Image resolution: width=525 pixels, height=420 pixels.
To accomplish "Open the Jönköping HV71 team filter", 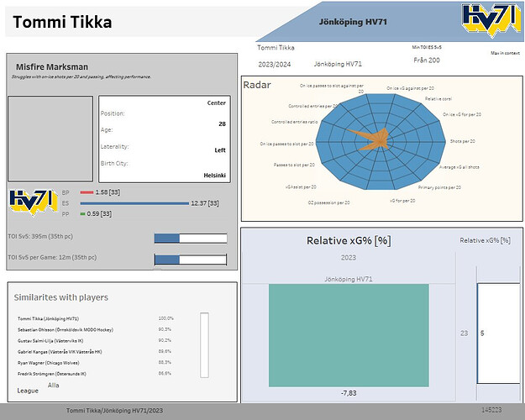I will click(338, 64).
